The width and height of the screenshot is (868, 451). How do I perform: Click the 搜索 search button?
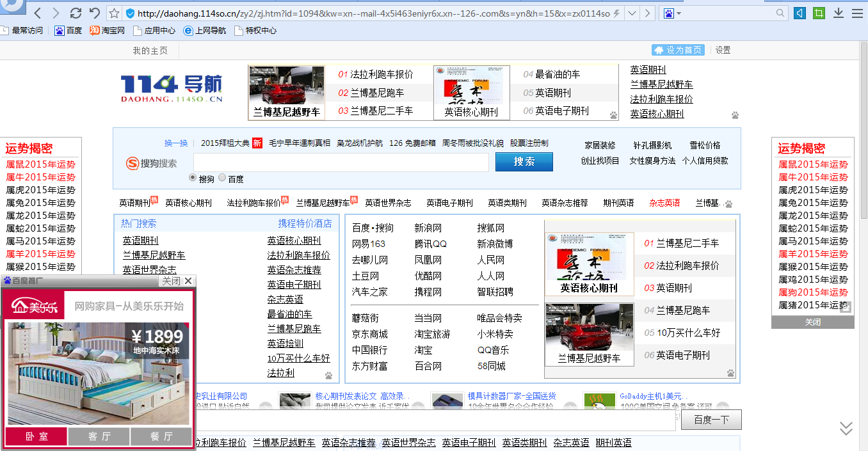click(x=524, y=162)
